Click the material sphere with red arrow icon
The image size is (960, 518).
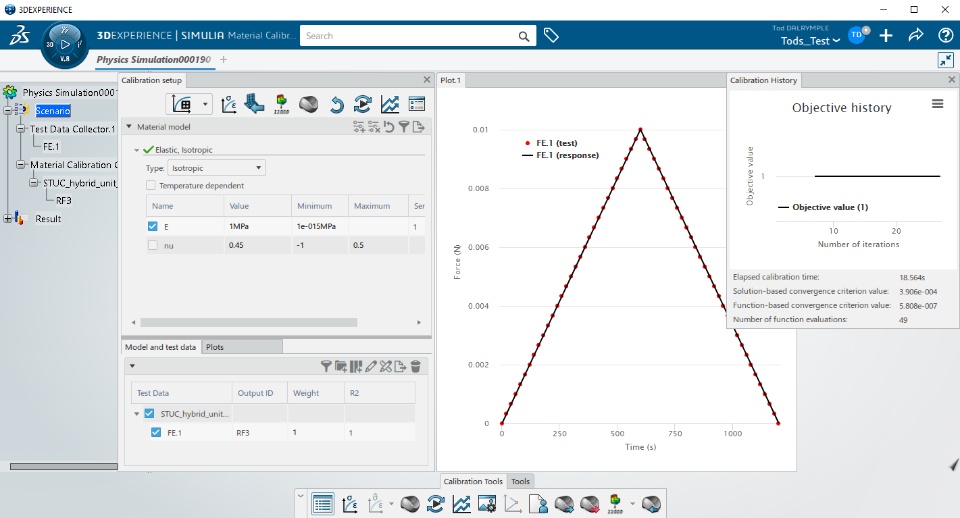590,504
